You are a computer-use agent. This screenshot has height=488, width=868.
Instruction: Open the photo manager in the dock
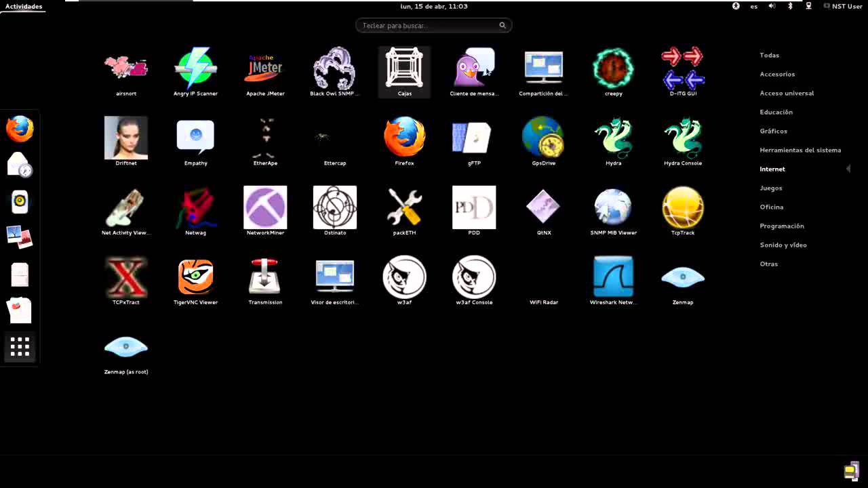point(20,238)
